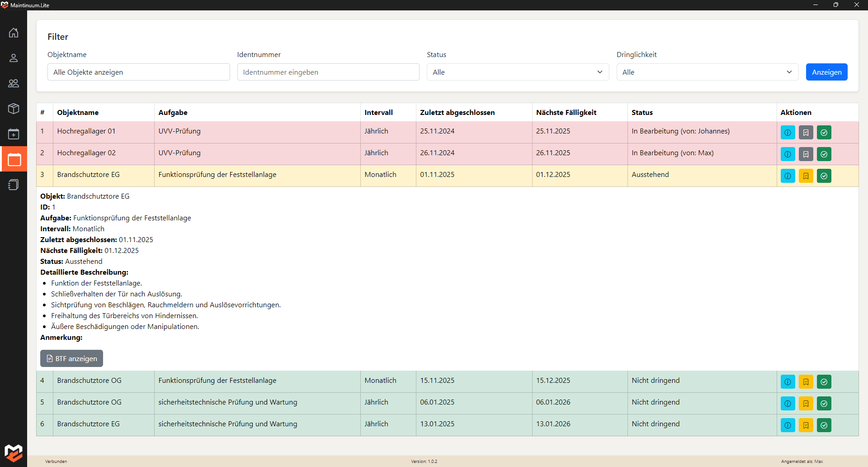Screen dimensions: 868x467
Task: Click the Anzeigen filter button
Action: tap(826, 72)
